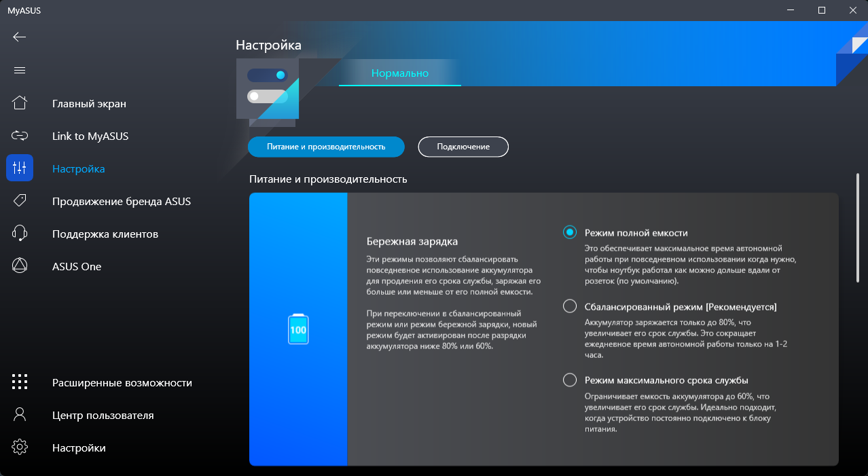Open Главный экран menu item
This screenshot has height=476, width=868.
89,104
